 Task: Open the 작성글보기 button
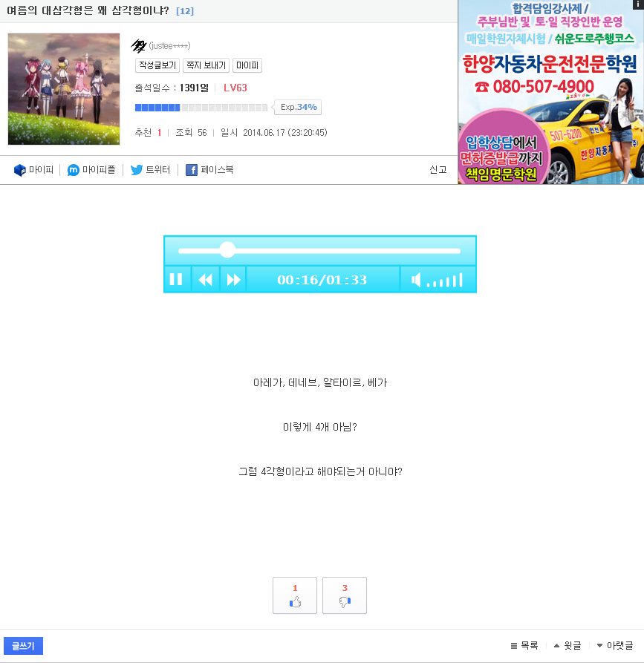157,65
